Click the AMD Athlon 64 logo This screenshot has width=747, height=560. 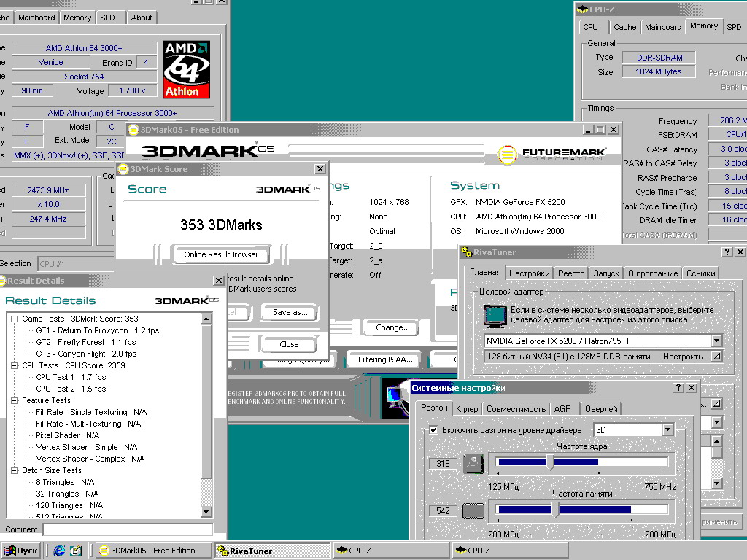click(186, 69)
